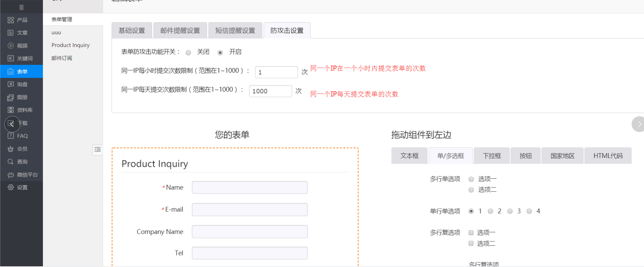The width and height of the screenshot is (644, 267).
Task: Click the 产品 (Products) sidebar icon
Action: tap(11, 20)
